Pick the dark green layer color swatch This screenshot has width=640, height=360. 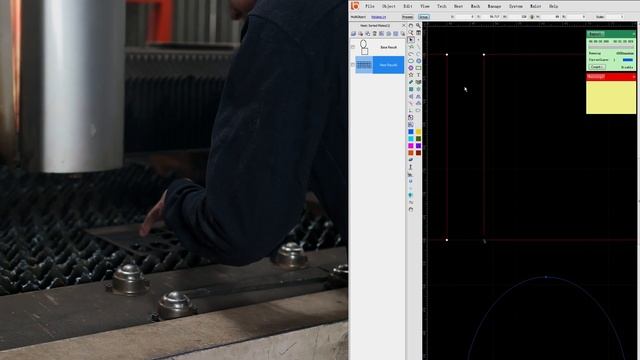[418, 139]
